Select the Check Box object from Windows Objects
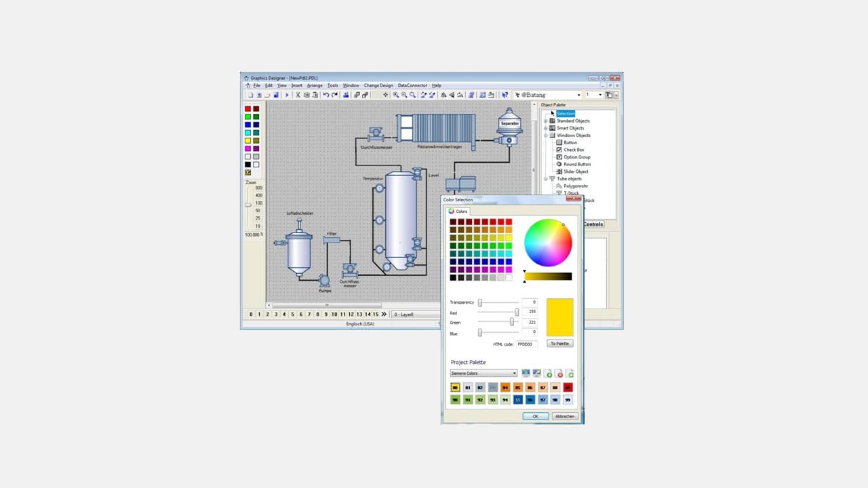This screenshot has height=488, width=868. coord(574,149)
